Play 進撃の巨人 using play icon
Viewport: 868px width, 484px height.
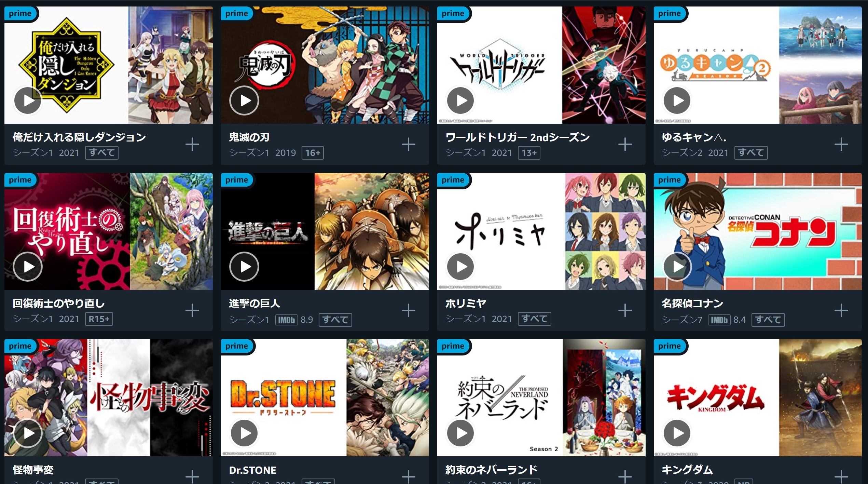[x=244, y=267]
